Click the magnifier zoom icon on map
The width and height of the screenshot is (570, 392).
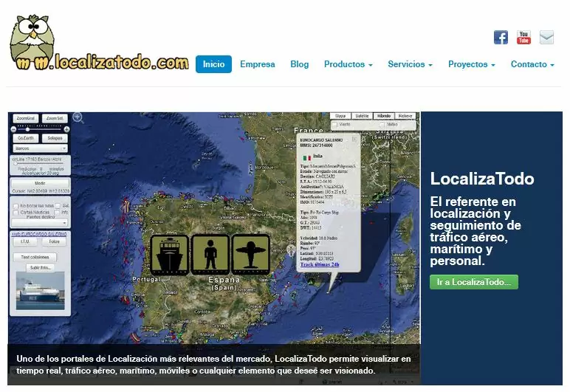[78, 117]
